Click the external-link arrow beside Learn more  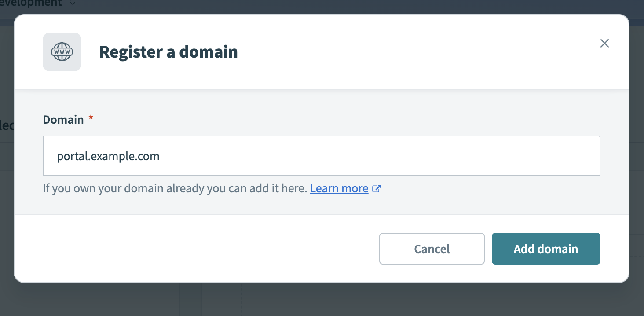tap(377, 188)
